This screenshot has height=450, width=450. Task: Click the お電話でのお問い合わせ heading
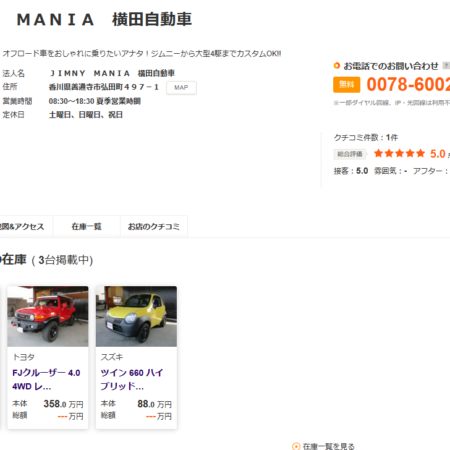[x=391, y=66]
